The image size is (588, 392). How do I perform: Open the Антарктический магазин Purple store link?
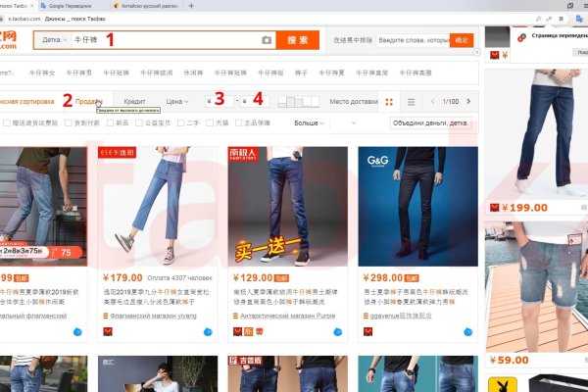coord(284,317)
